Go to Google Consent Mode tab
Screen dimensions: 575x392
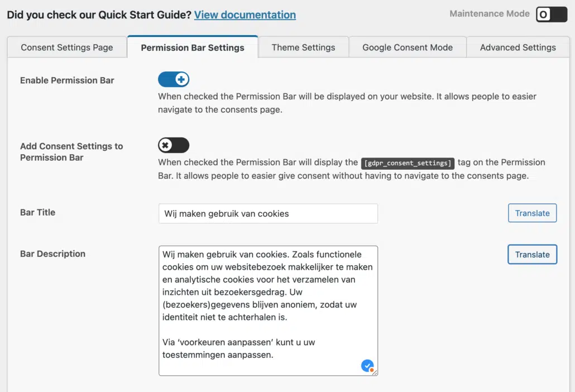pos(408,47)
